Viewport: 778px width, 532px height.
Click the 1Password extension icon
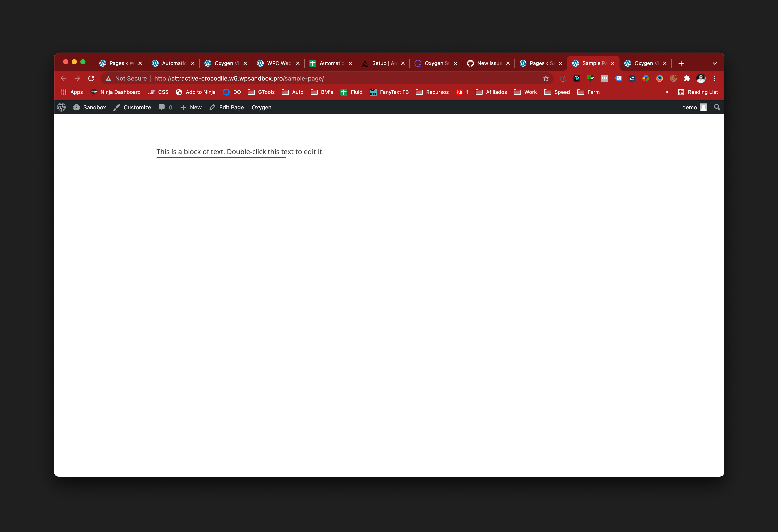[x=563, y=78]
